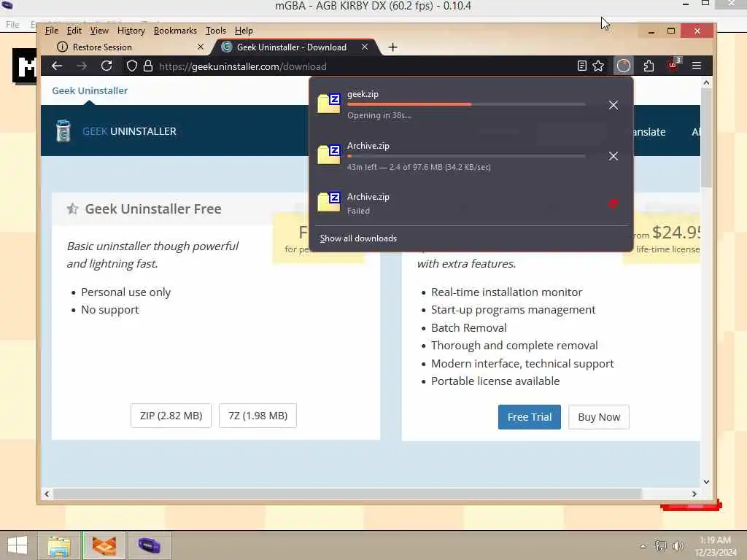Click the scroll right arrow

click(694, 494)
